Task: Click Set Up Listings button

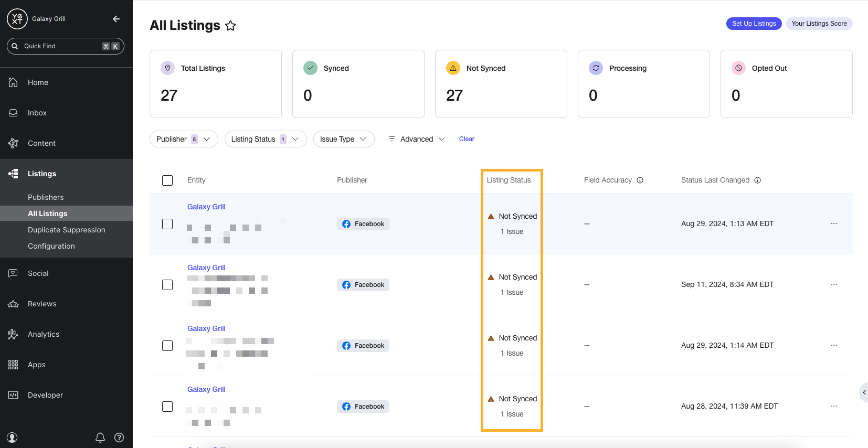Action: point(754,24)
